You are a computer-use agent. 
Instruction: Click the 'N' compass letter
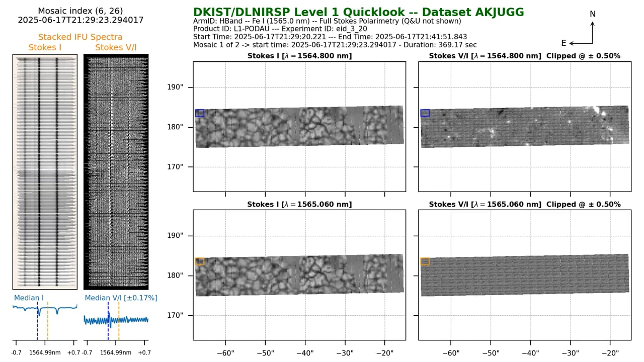pyautogui.click(x=593, y=14)
